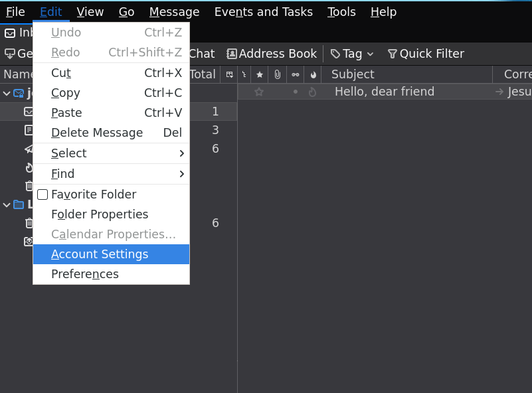Click Folder Properties menu entry
Viewport: 532px width, 393px height.
tap(100, 214)
